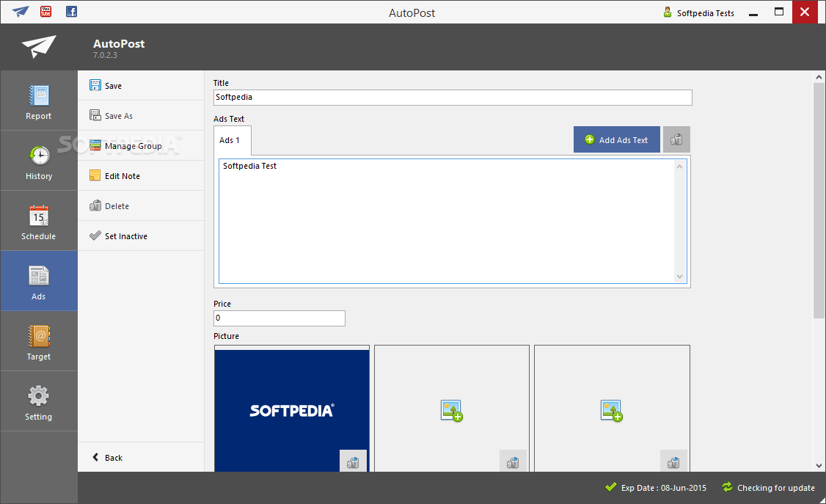
Task: Click into the Title field
Action: click(x=453, y=98)
